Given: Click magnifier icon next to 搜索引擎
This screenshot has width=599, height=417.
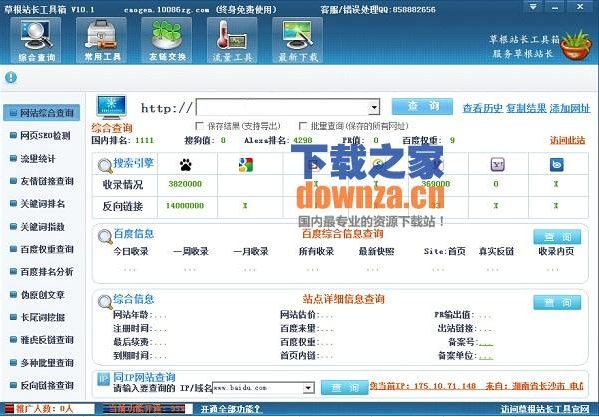Looking at the screenshot, I should point(105,166).
